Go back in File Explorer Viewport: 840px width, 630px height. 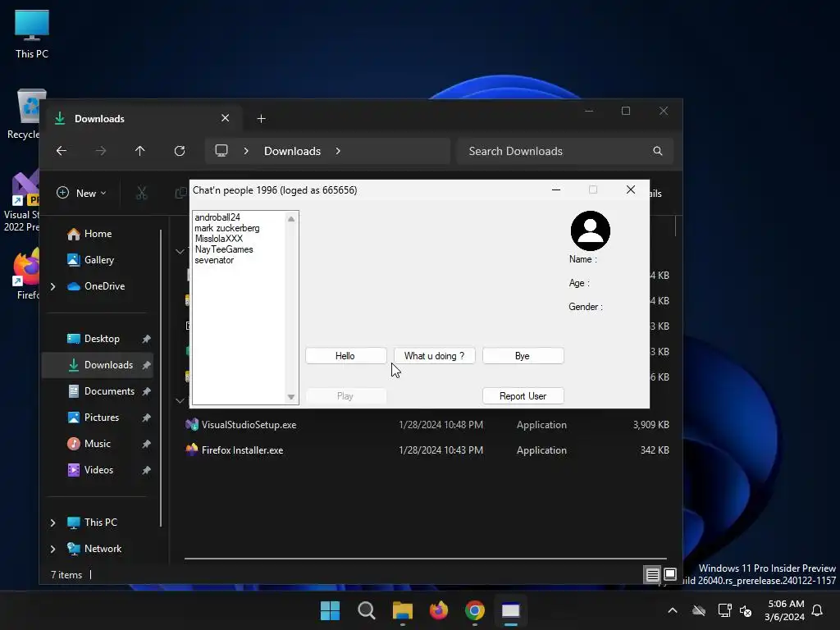tap(62, 151)
